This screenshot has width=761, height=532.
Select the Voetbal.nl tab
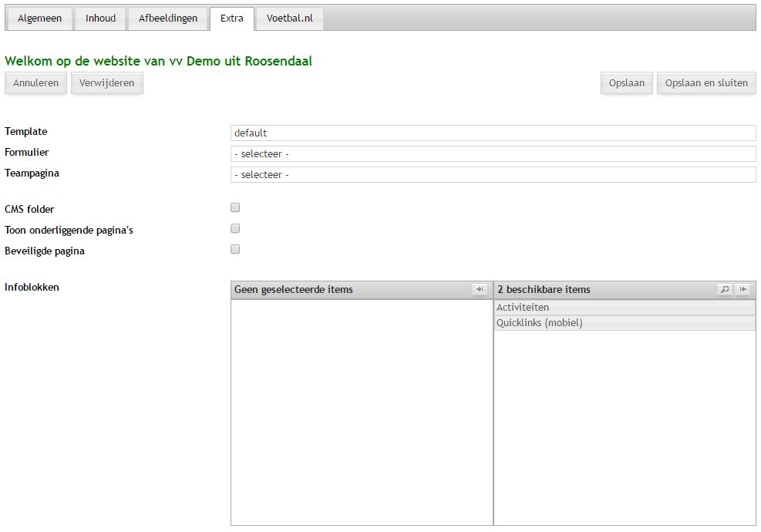(290, 19)
